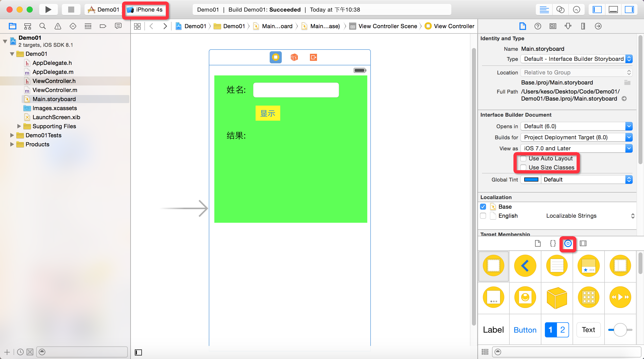Uncheck the Base localization
Screen dimensions: 644x359
tap(483, 207)
